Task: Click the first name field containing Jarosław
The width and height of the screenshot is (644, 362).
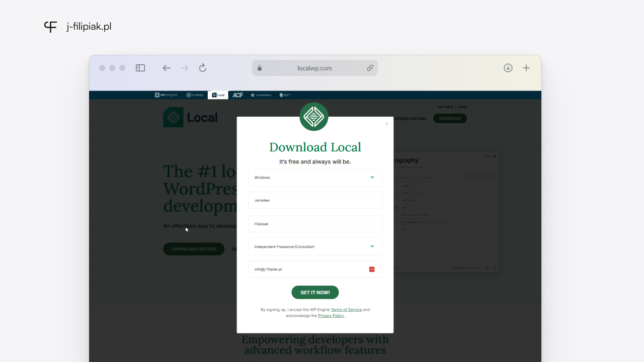Action: [315, 200]
